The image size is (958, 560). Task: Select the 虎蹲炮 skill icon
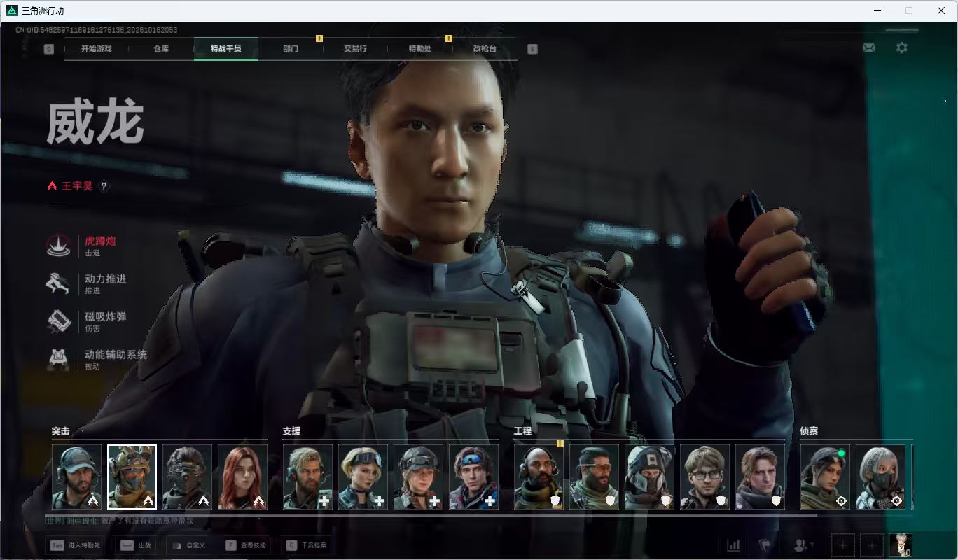[58, 246]
